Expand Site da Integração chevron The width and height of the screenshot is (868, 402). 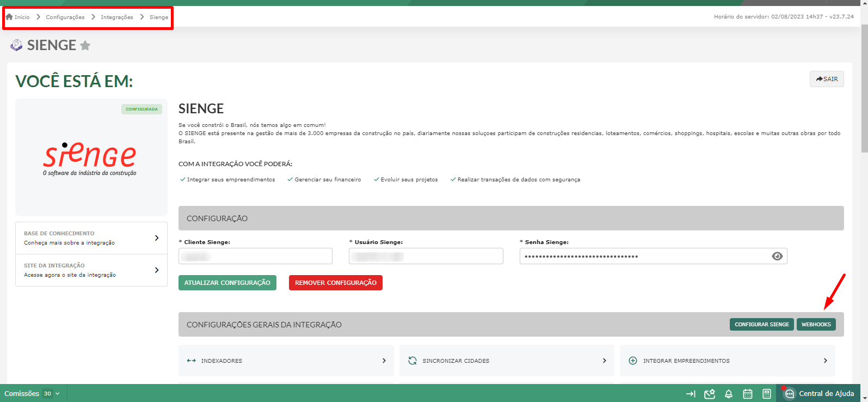tap(157, 270)
